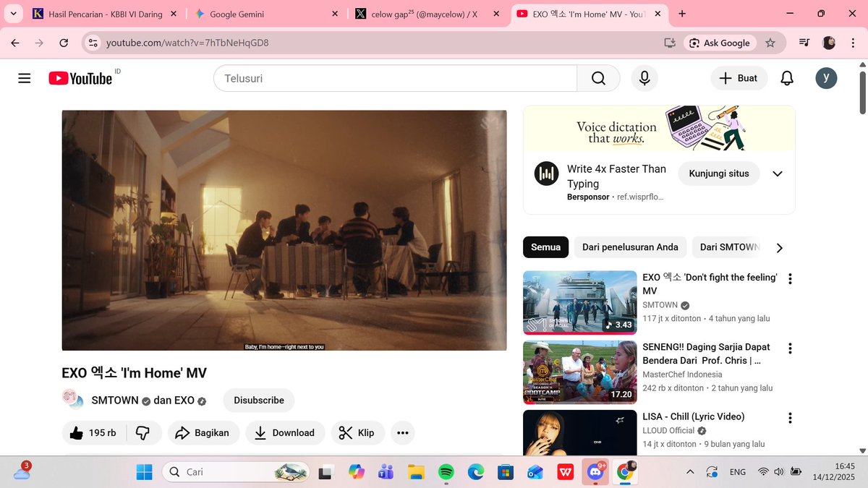The image size is (868, 488).
Task: Click the Download button
Action: click(x=285, y=432)
